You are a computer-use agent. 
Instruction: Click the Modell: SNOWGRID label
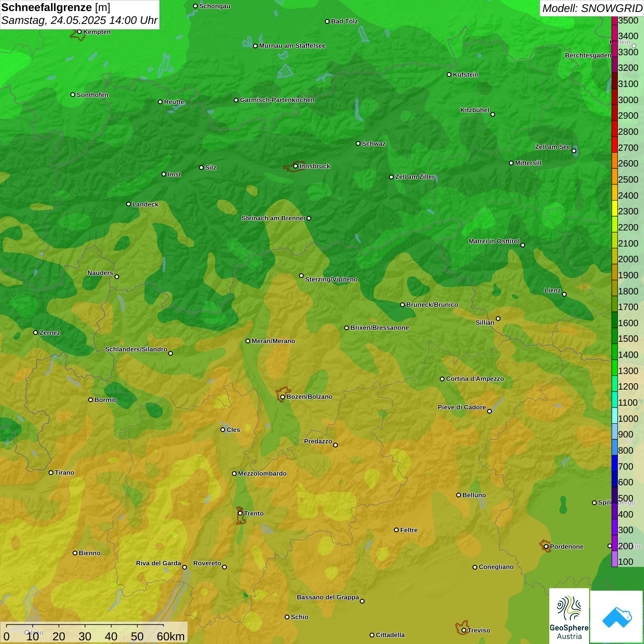[592, 8]
